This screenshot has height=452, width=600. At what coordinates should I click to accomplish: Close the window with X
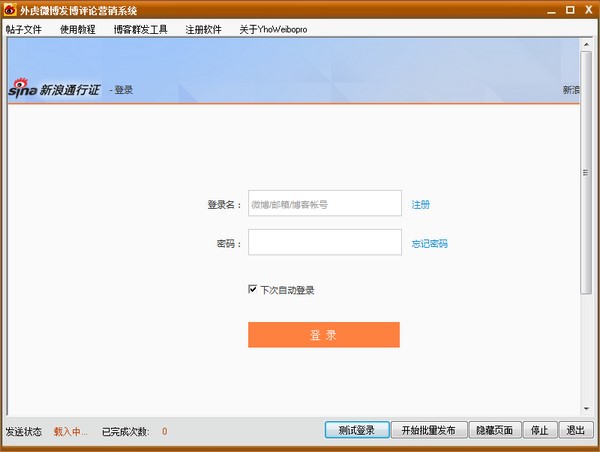[x=589, y=10]
